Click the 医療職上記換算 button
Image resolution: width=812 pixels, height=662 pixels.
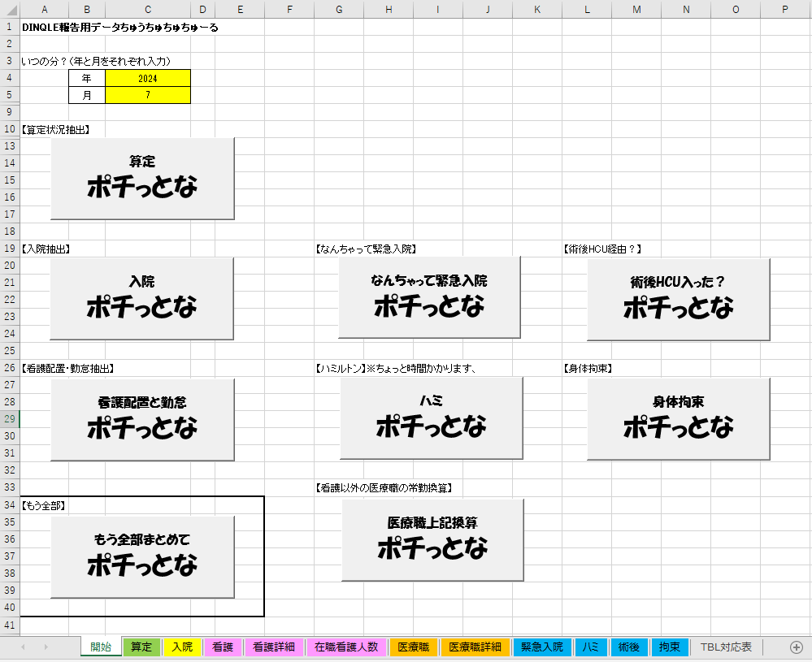[x=432, y=540]
